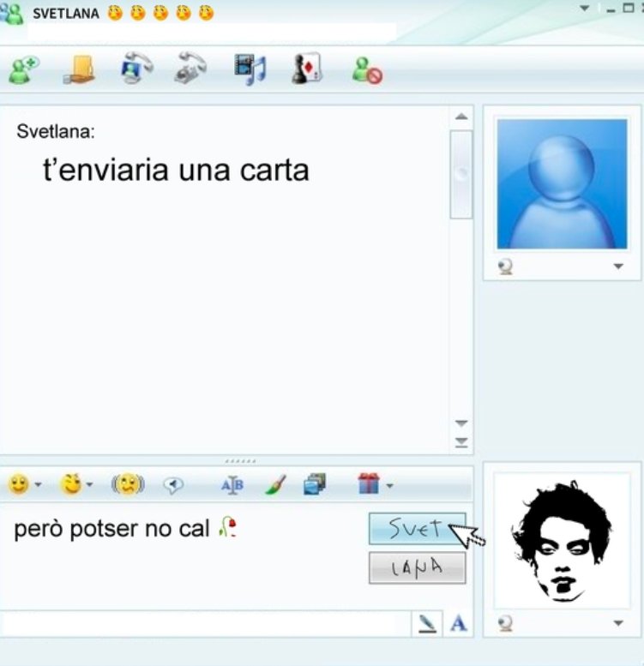
Task: Switch to handwriting pen mode
Action: (x=427, y=624)
